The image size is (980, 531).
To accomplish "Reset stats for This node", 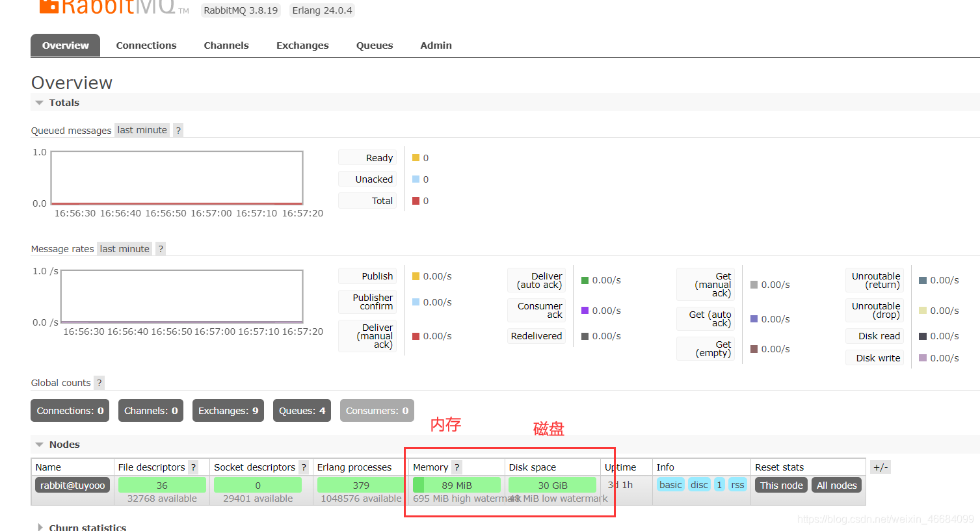I will point(781,486).
